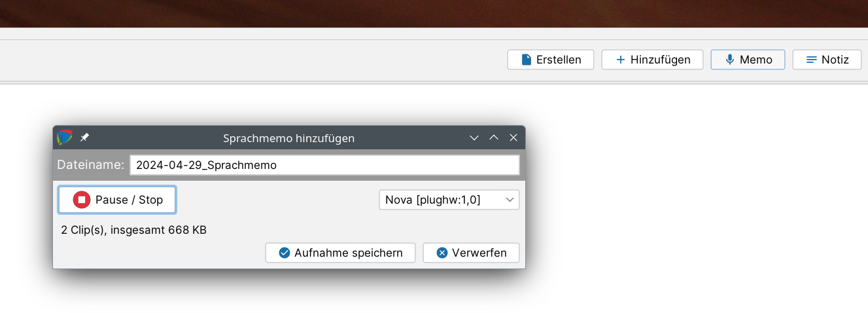Click the X icon on Verwerfen button
Viewport: 868px width, 313px height.
[x=442, y=253]
